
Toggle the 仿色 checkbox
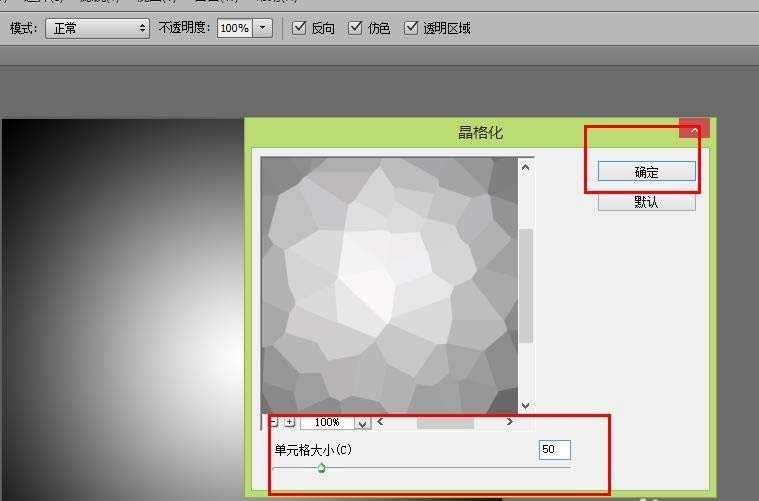tap(355, 28)
